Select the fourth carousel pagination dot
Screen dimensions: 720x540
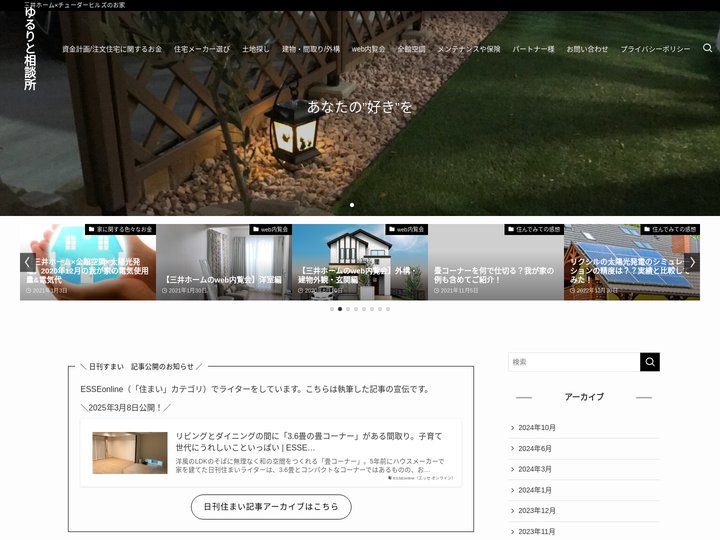(356, 309)
